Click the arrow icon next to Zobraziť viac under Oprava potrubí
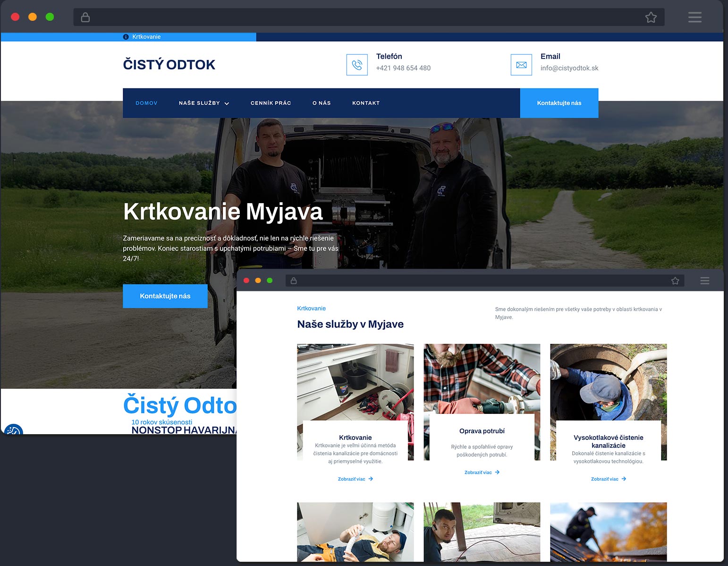 point(498,472)
